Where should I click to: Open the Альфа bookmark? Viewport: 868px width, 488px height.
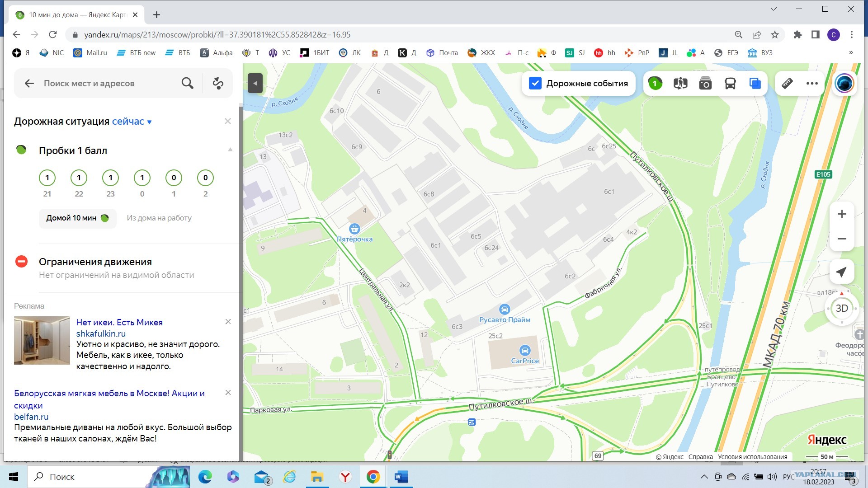click(217, 53)
